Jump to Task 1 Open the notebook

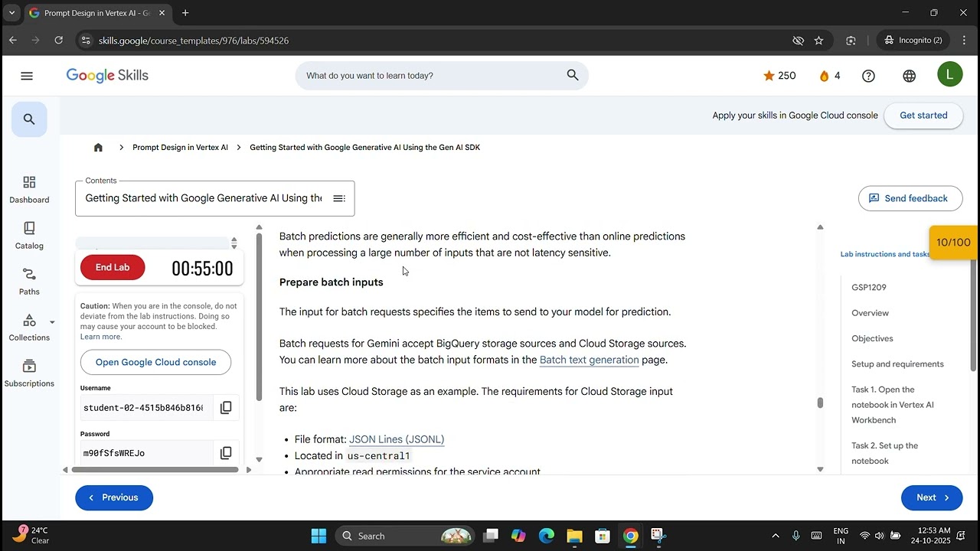tap(893, 405)
